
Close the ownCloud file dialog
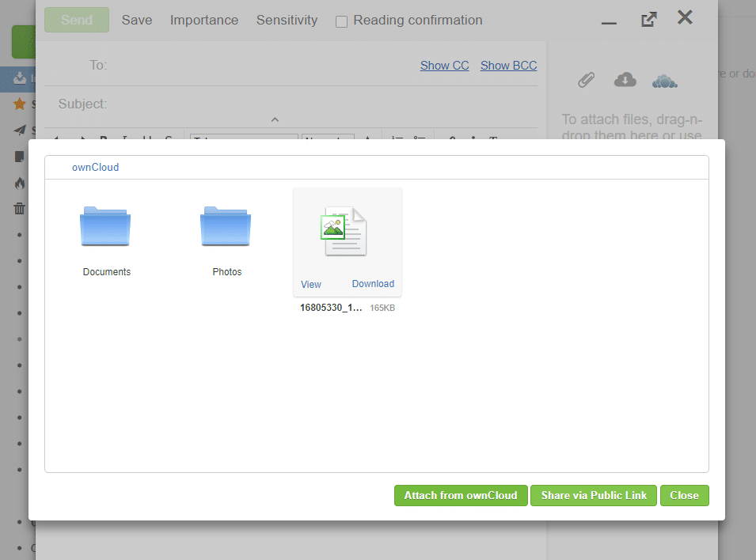684,495
